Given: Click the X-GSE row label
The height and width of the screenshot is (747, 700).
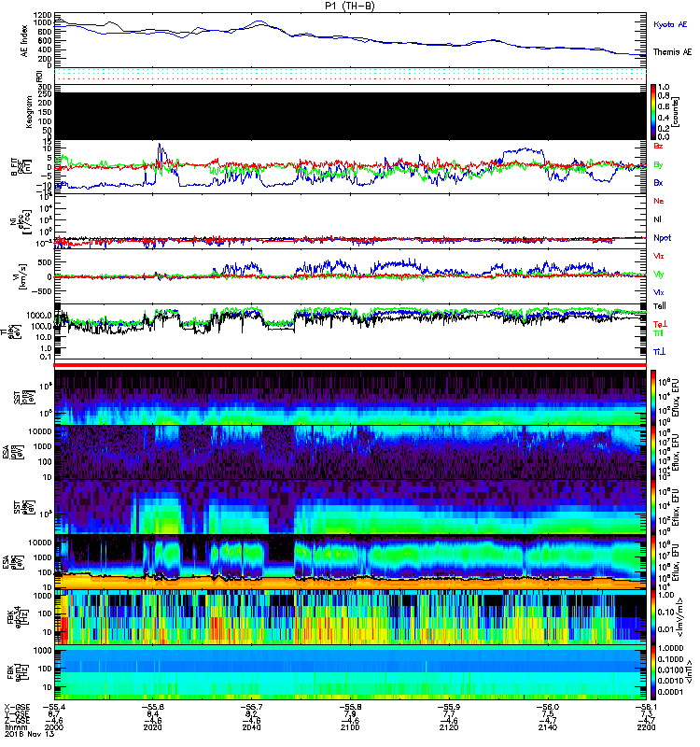Looking at the screenshot, I should 17,707.
